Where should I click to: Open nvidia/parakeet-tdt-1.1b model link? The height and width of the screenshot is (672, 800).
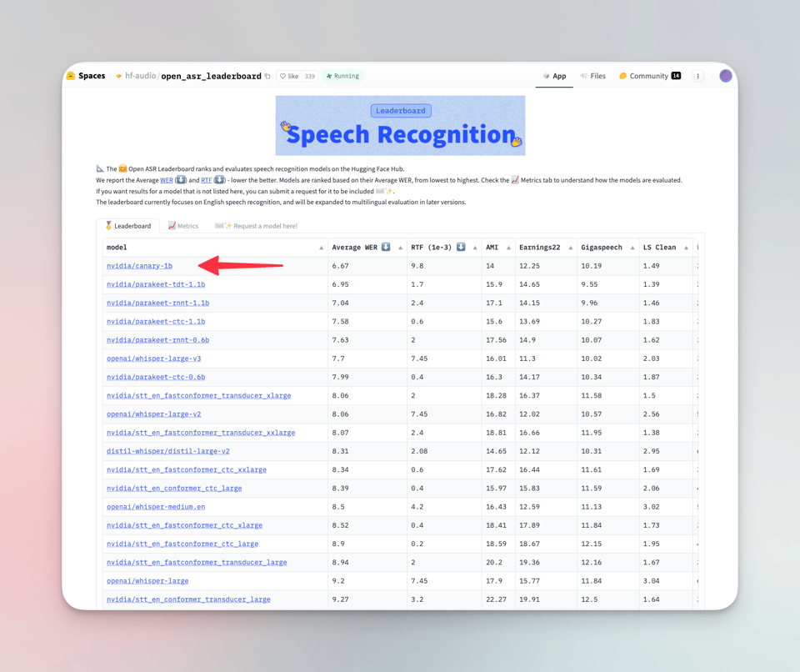[x=156, y=284]
